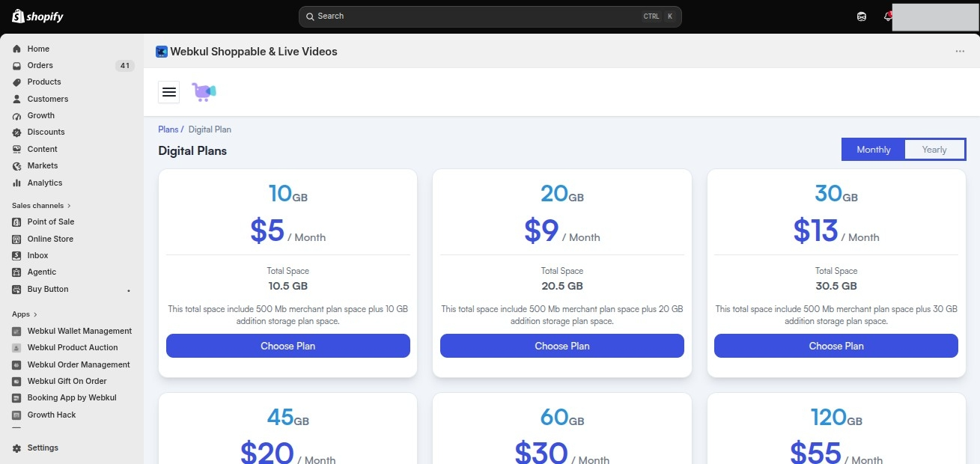Click the 45GB plan heading
Image resolution: width=980 pixels, height=464 pixels.
coord(288,417)
